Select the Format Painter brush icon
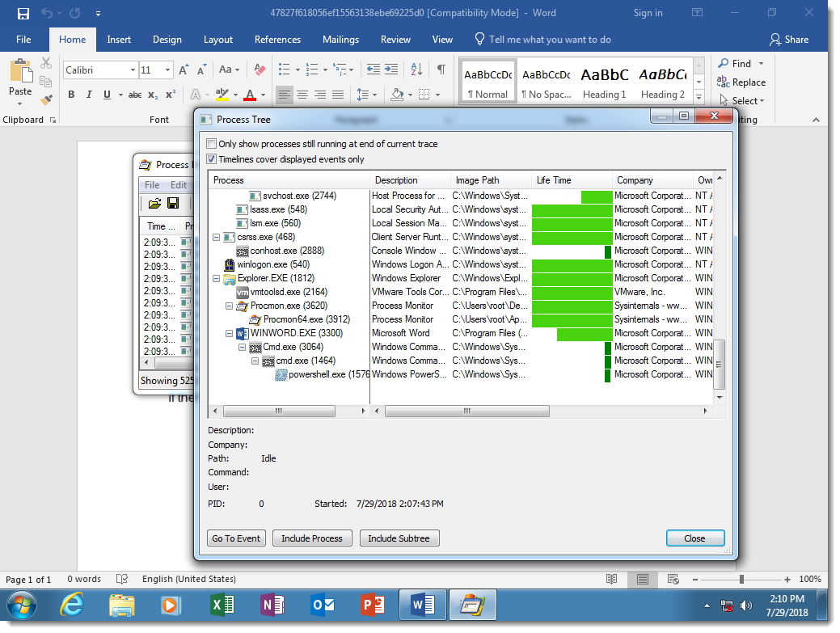This screenshot has width=840, height=633. 46,99
